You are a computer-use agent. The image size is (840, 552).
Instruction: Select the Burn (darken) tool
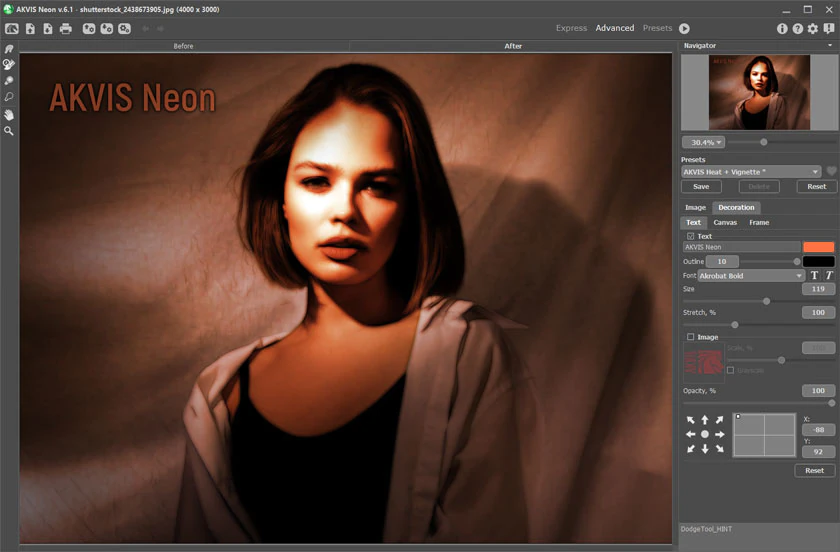pyautogui.click(x=9, y=97)
